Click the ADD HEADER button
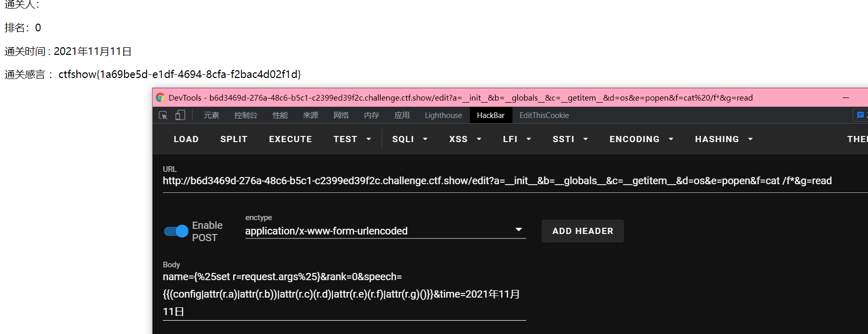The width and height of the screenshot is (868, 334). click(x=583, y=231)
